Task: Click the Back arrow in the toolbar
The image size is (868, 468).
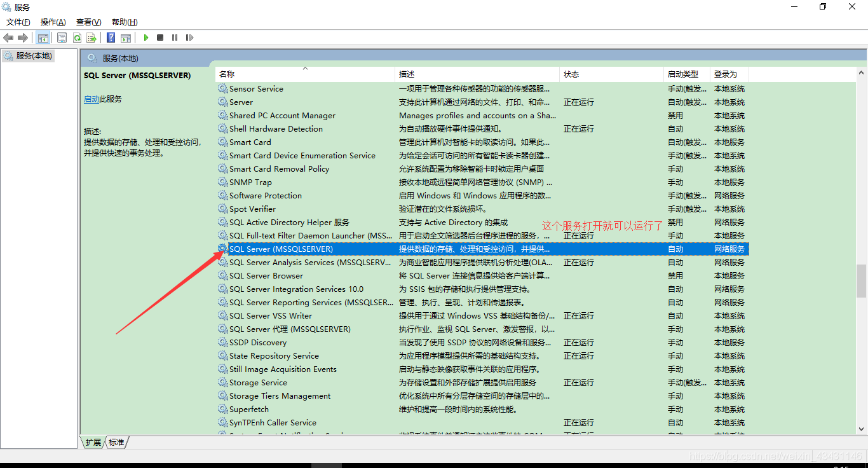Action: click(8, 38)
